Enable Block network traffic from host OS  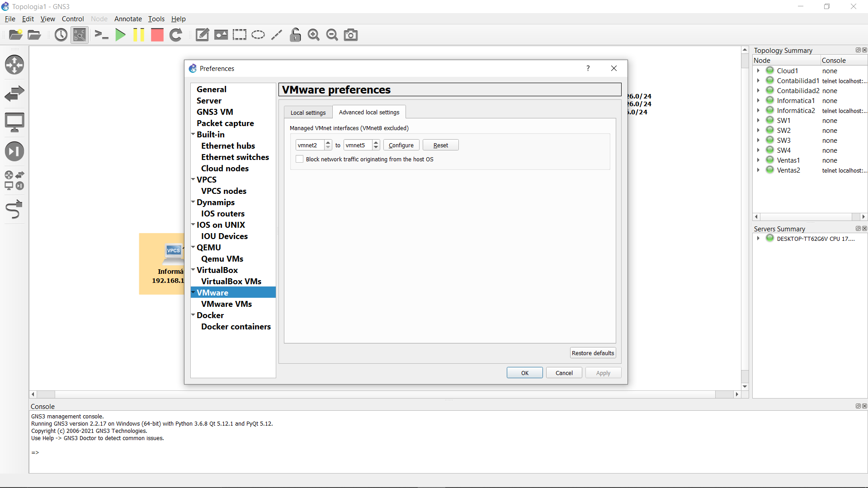299,159
